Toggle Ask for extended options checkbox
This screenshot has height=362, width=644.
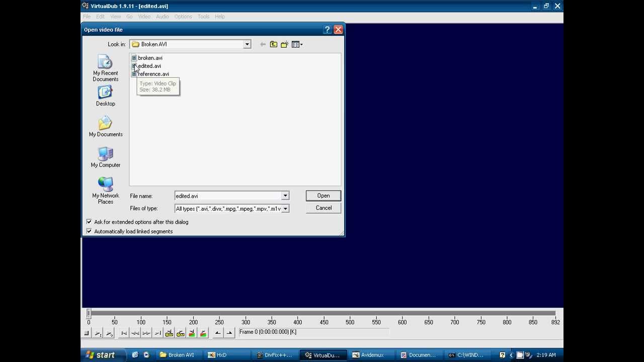click(89, 222)
